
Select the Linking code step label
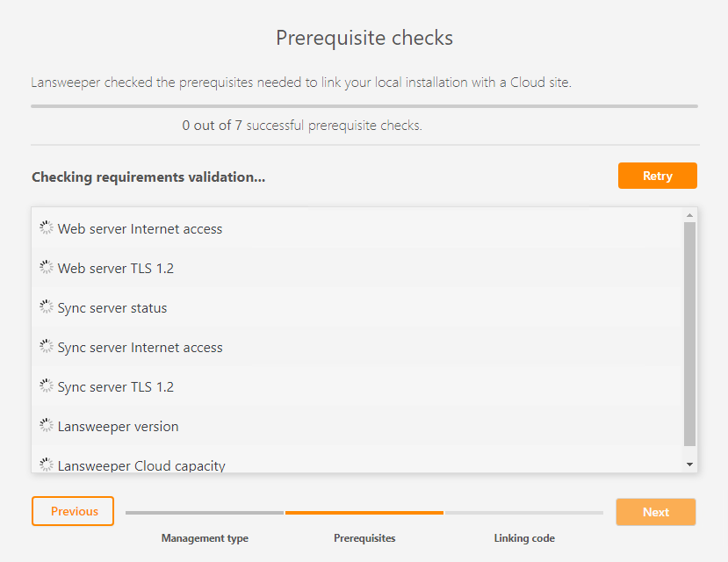point(524,538)
